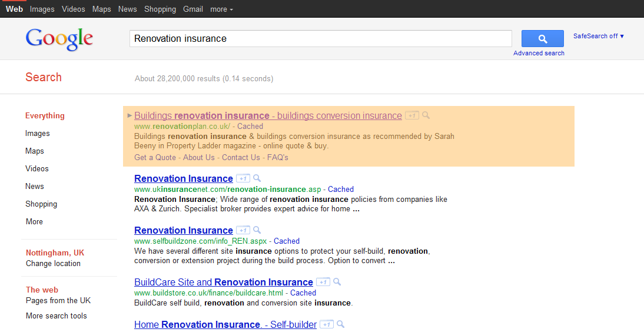Open Buildings renovation insurance result title
This screenshot has width=644, height=332.
[268, 115]
